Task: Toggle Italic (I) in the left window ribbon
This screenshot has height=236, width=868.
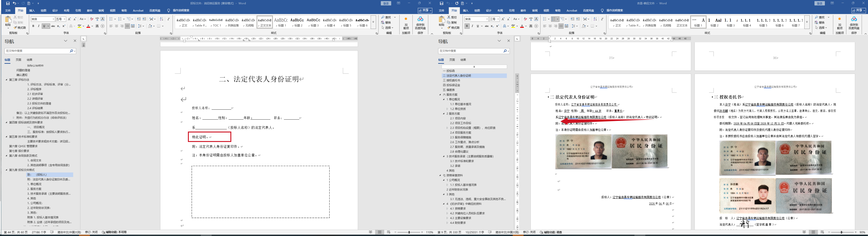Action: click(38, 26)
